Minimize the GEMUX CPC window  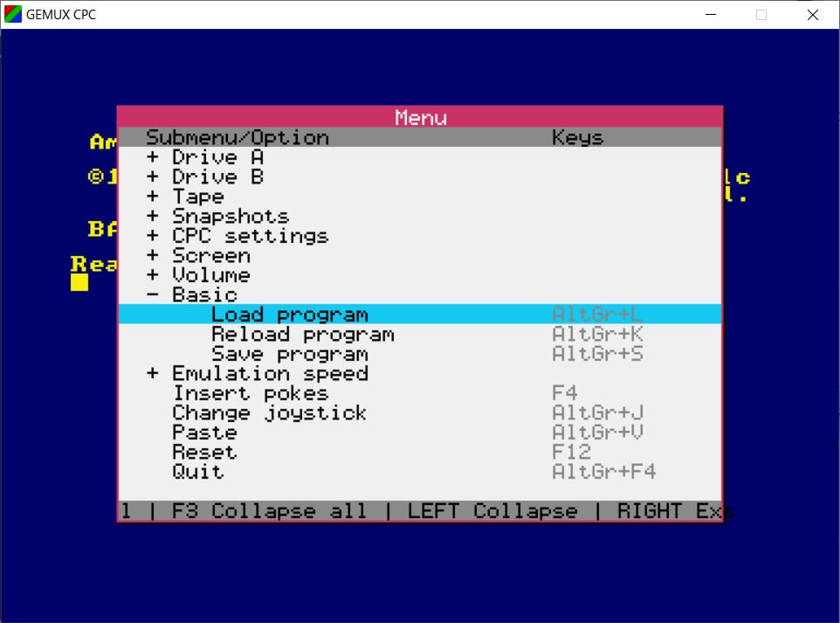[711, 15]
